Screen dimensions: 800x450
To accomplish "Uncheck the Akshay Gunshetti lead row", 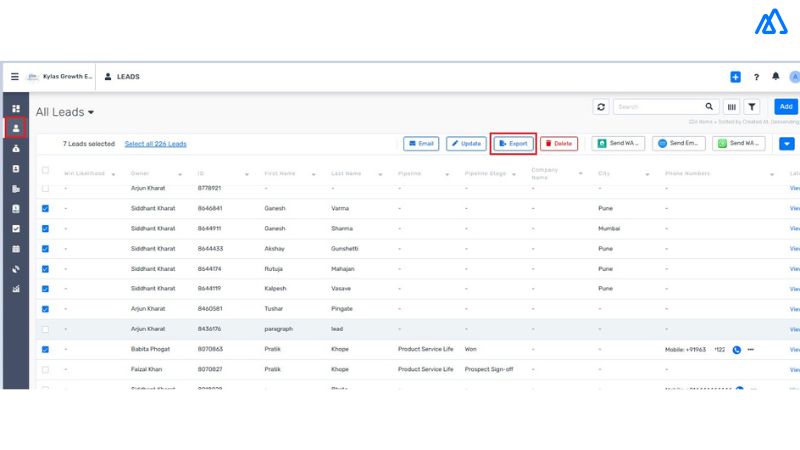I will [45, 248].
